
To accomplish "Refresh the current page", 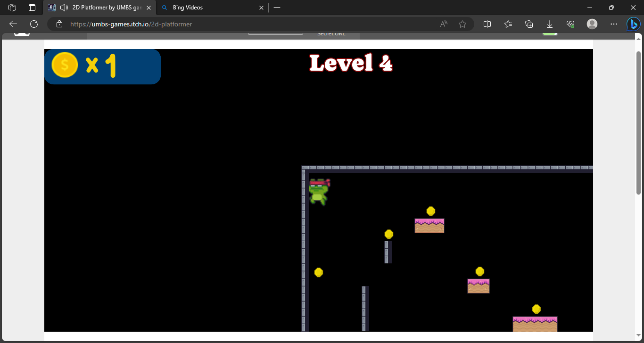I will pos(34,24).
